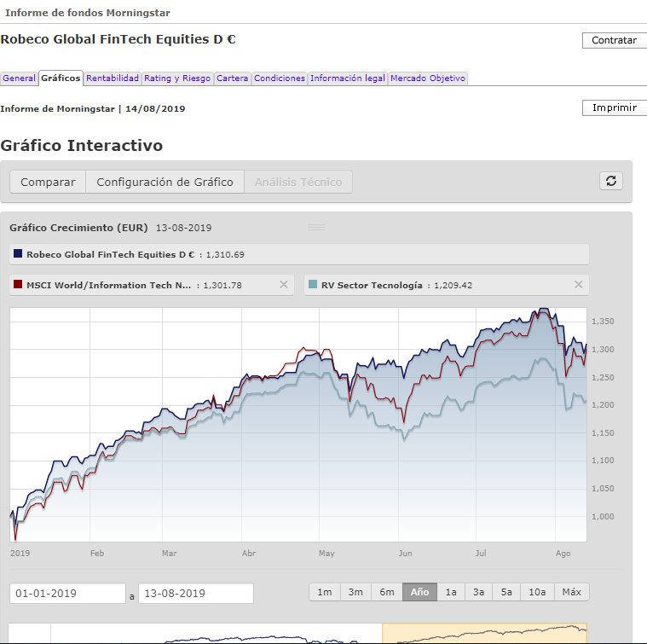Open Configuración de Gráfico menu
Viewport: 647px width, 644px height.
pos(165,182)
